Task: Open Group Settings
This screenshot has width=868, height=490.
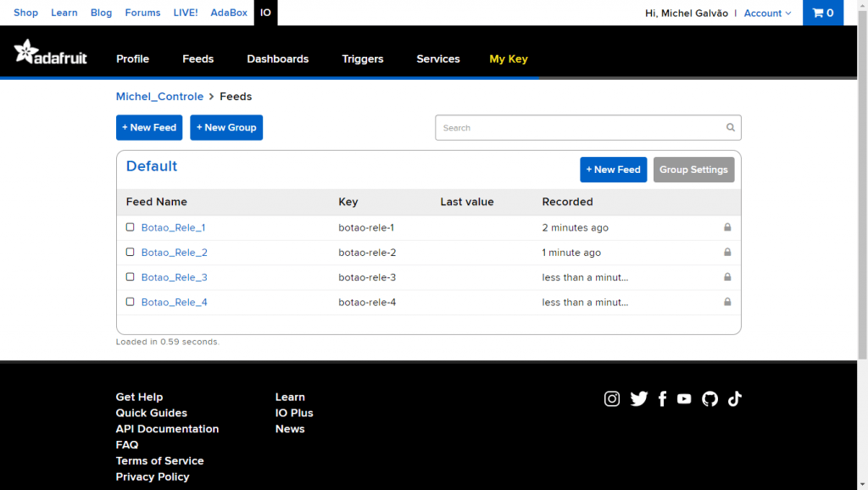Action: pyautogui.click(x=693, y=170)
